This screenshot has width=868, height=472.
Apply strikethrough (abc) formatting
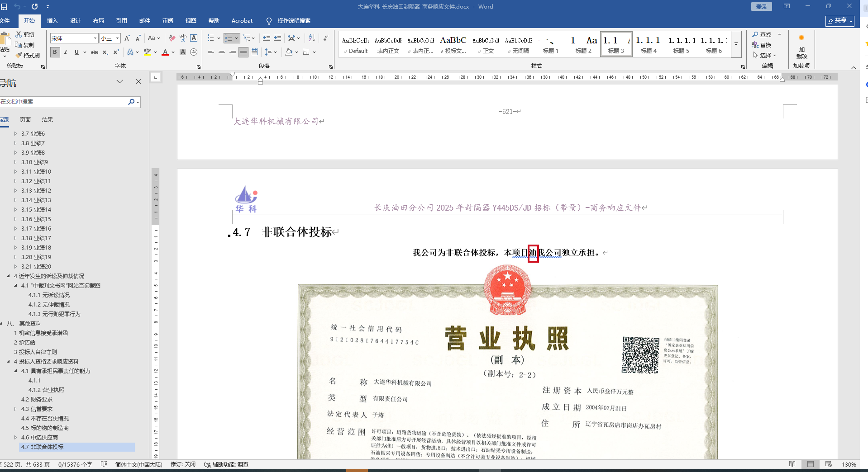(95, 52)
